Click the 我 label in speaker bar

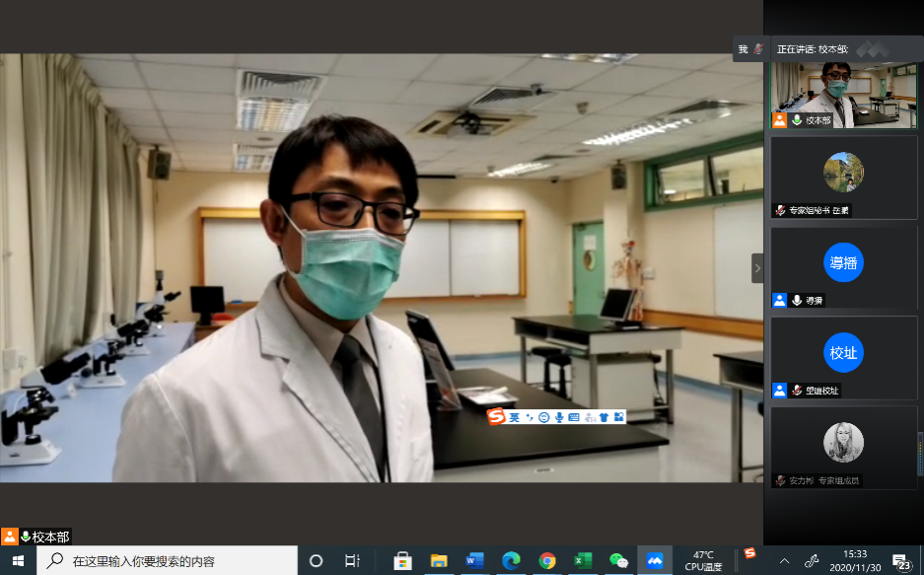coord(744,49)
